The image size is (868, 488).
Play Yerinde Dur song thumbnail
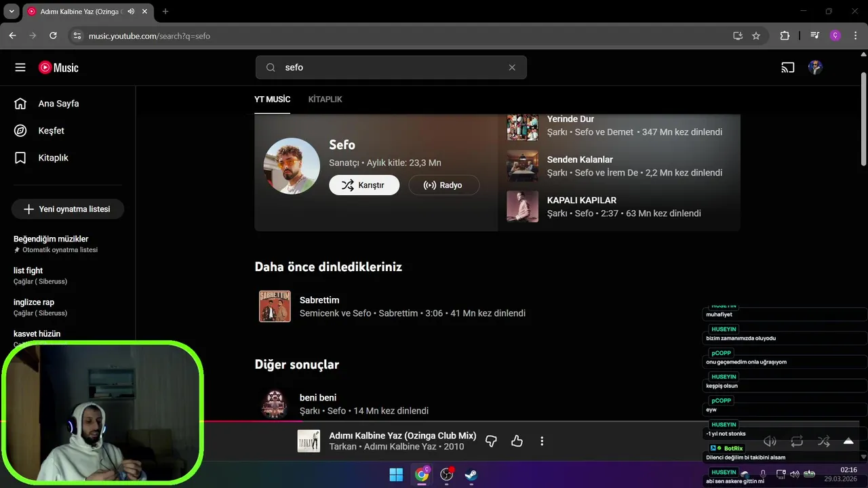(x=522, y=127)
